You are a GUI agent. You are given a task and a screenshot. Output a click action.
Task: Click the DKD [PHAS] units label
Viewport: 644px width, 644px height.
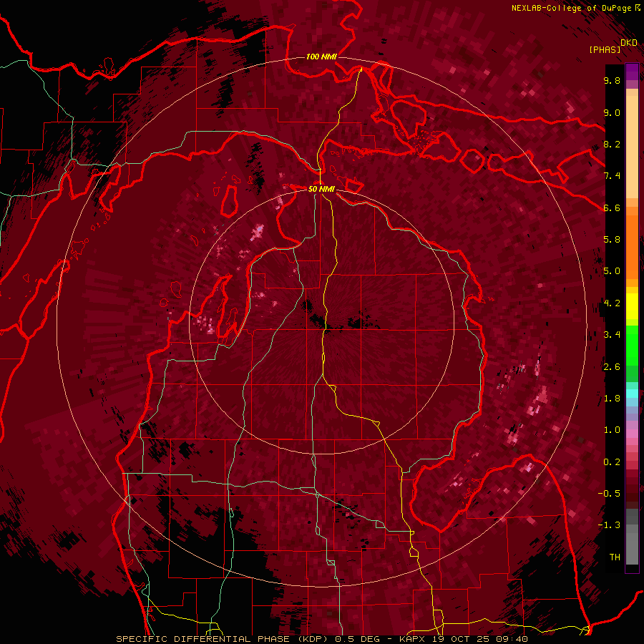(613, 46)
